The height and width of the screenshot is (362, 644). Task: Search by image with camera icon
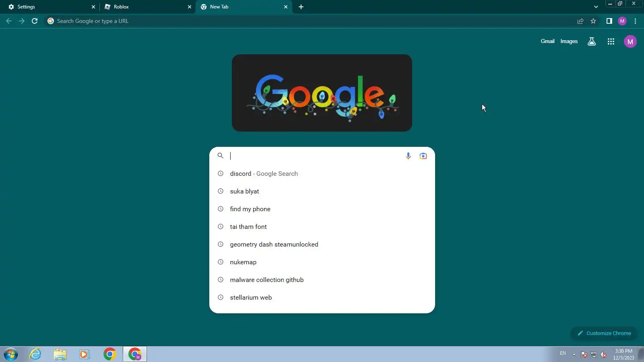423,156
